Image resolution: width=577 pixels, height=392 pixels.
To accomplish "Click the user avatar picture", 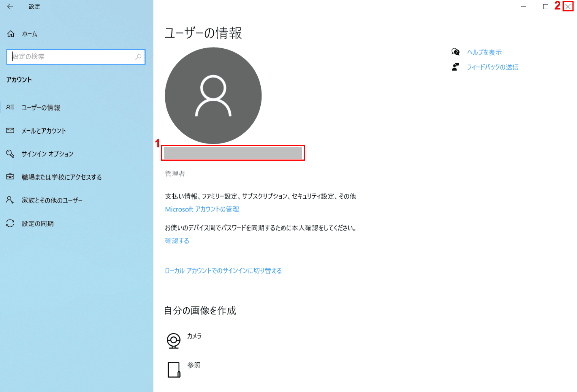I will pyautogui.click(x=213, y=96).
